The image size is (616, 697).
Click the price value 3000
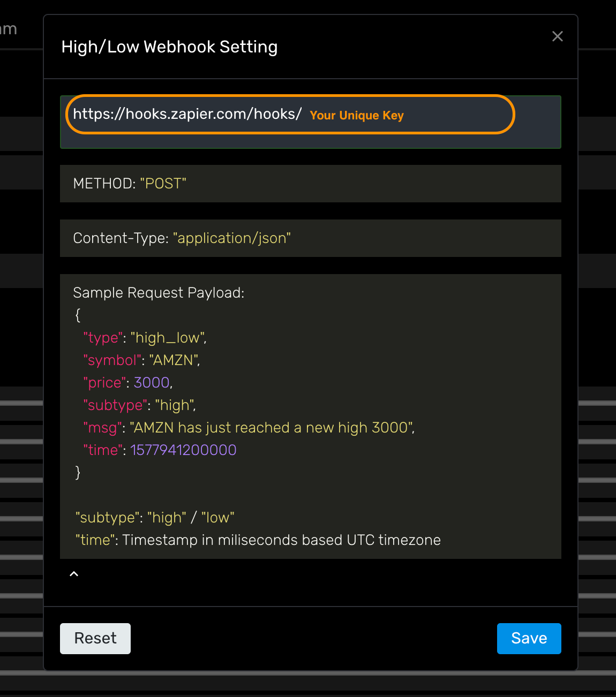[x=152, y=383]
